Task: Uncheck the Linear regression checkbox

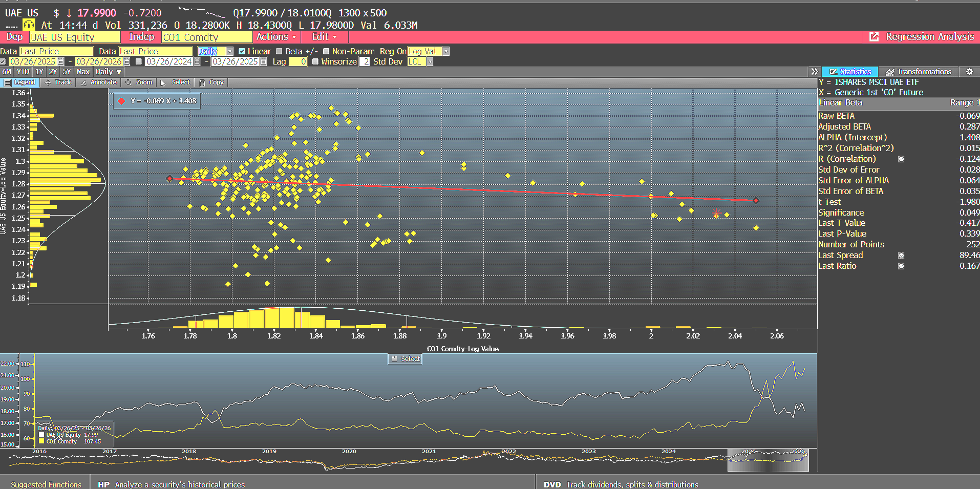Action: point(243,51)
